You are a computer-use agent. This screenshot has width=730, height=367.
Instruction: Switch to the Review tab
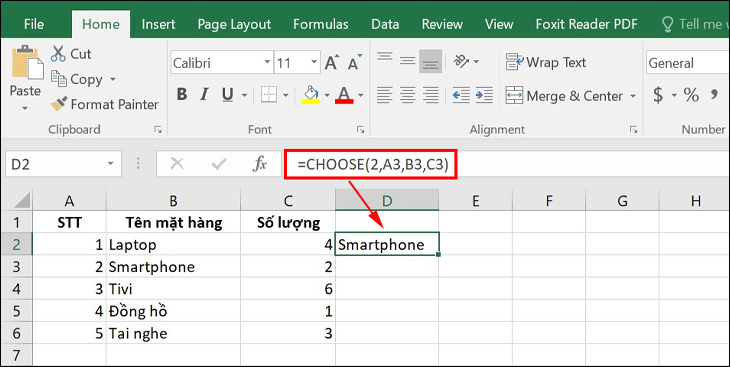(x=442, y=24)
